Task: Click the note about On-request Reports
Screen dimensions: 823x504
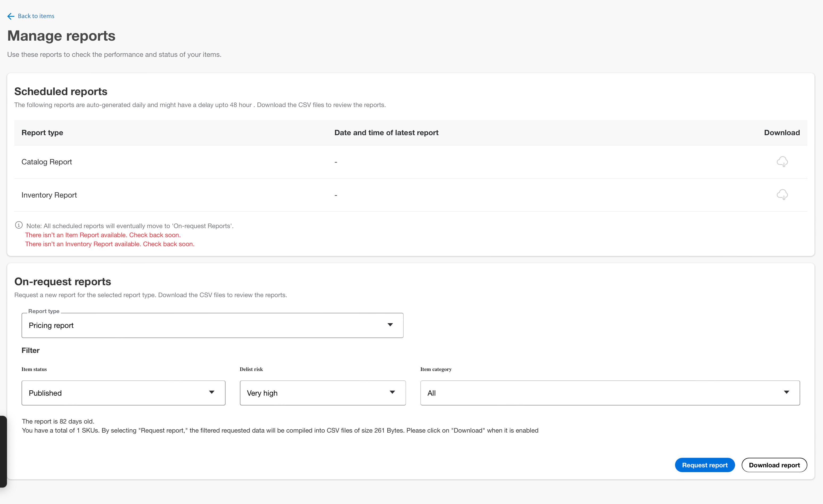Action: [130, 226]
